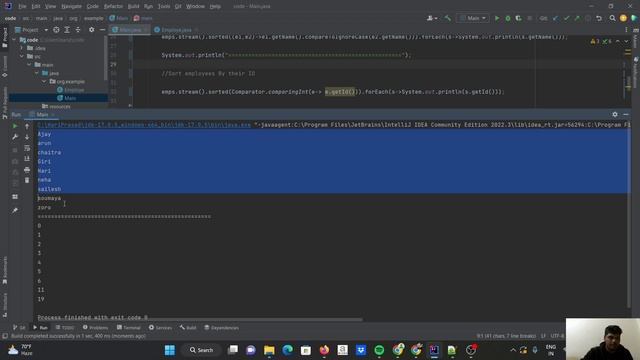Print console output with the printer icon

27,169
